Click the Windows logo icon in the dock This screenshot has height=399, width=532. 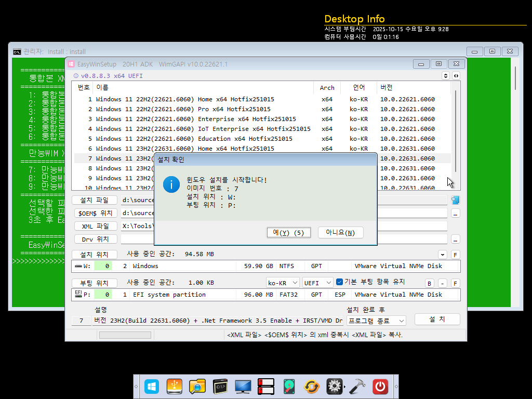[152, 387]
